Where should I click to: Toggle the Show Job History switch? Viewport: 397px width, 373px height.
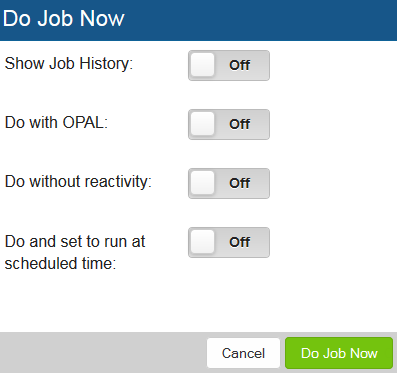coord(229,65)
